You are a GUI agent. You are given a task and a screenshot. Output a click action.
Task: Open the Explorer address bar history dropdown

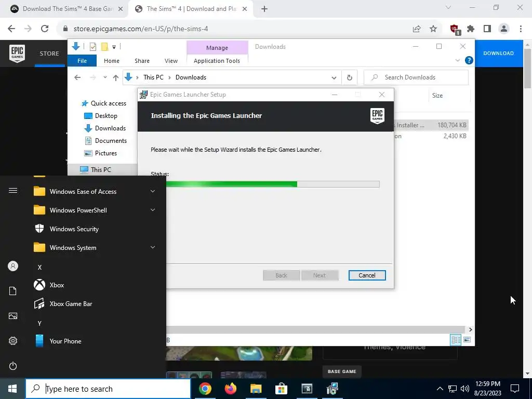pos(334,78)
